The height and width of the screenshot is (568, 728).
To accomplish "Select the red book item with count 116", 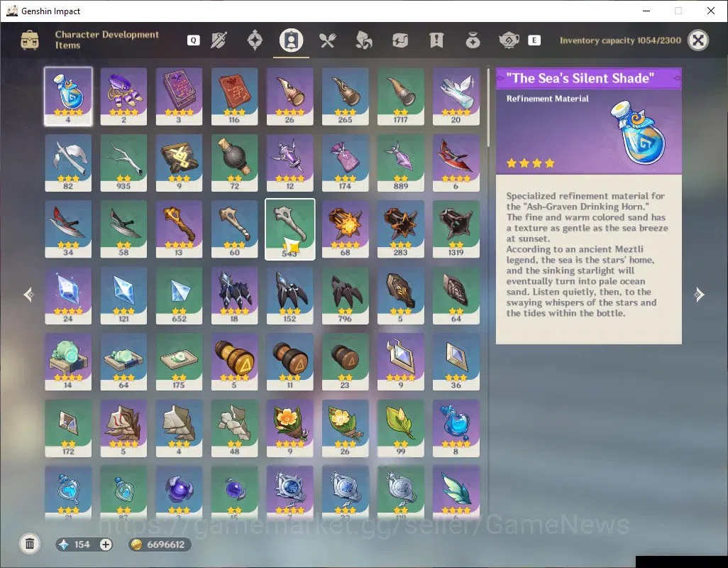I will [234, 97].
